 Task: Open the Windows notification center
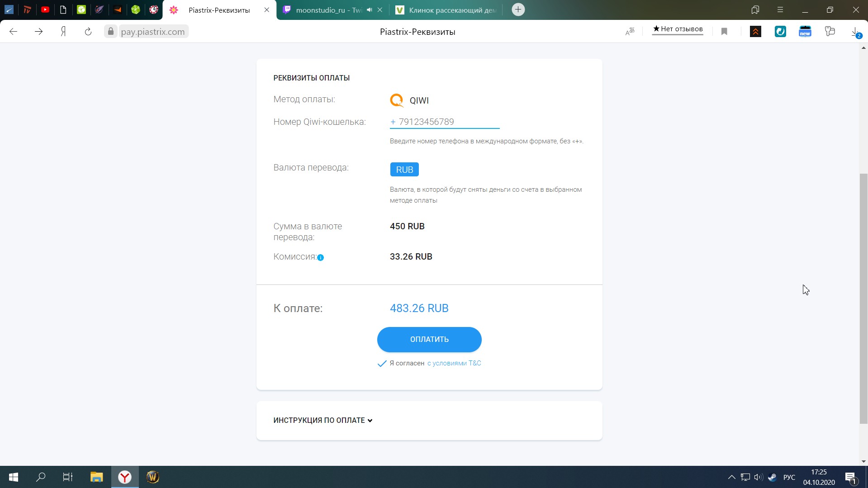[x=850, y=477]
